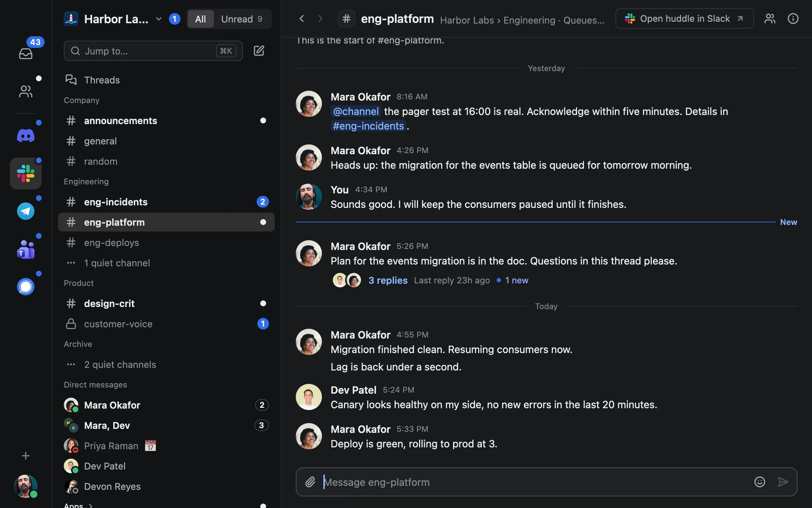Open the design-crit channel

[167, 303]
